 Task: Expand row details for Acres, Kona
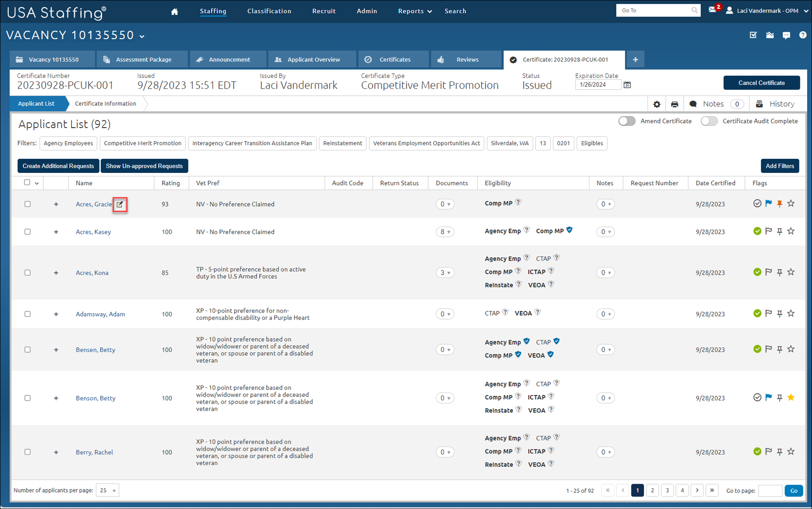click(56, 273)
